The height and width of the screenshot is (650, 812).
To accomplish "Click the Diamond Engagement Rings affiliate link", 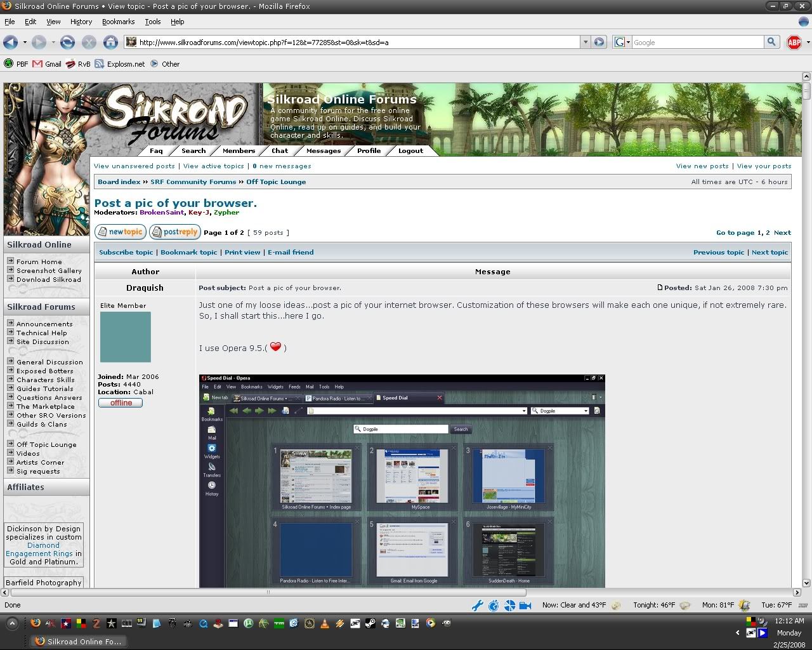I will click(39, 550).
